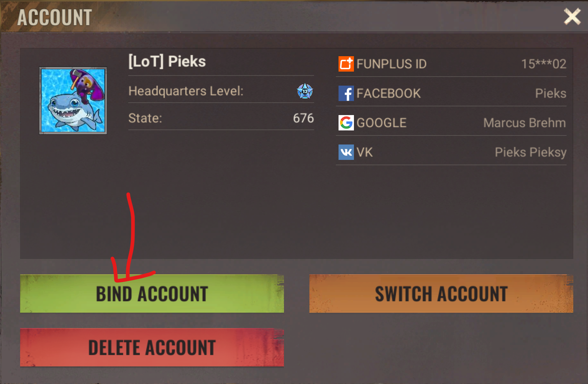Viewport: 588px width, 384px height.
Task: Click the Delete Account red button
Action: (152, 348)
